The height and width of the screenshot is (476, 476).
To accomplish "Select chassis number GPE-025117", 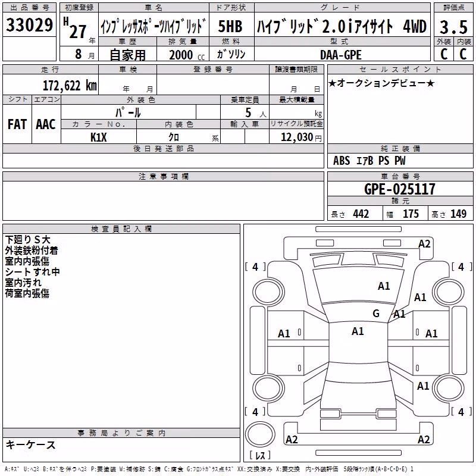I will coord(399,189).
